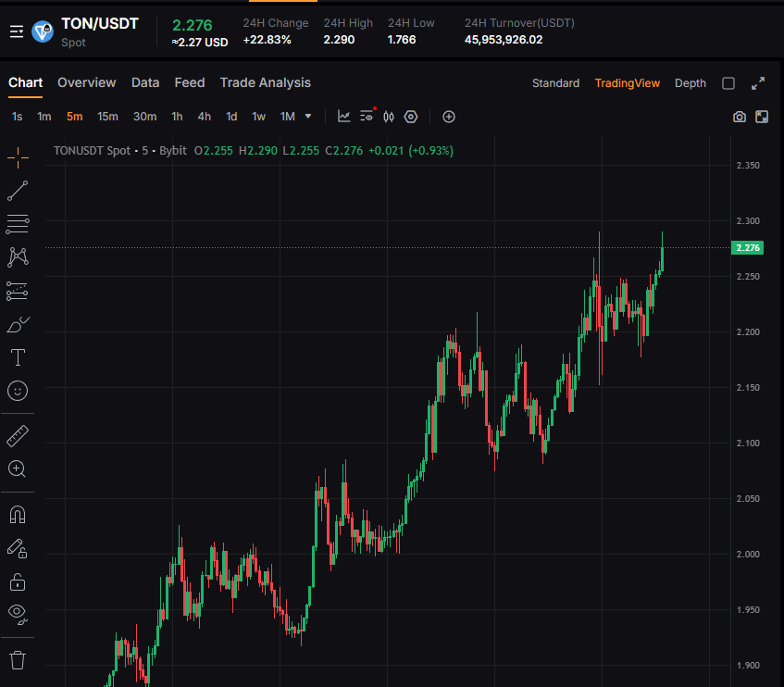Open the indicators chart icon
The height and width of the screenshot is (687, 784).
tap(344, 117)
